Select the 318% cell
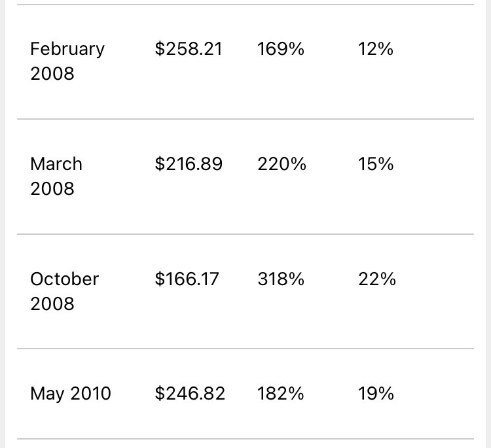This screenshot has height=448, width=491. point(281,279)
